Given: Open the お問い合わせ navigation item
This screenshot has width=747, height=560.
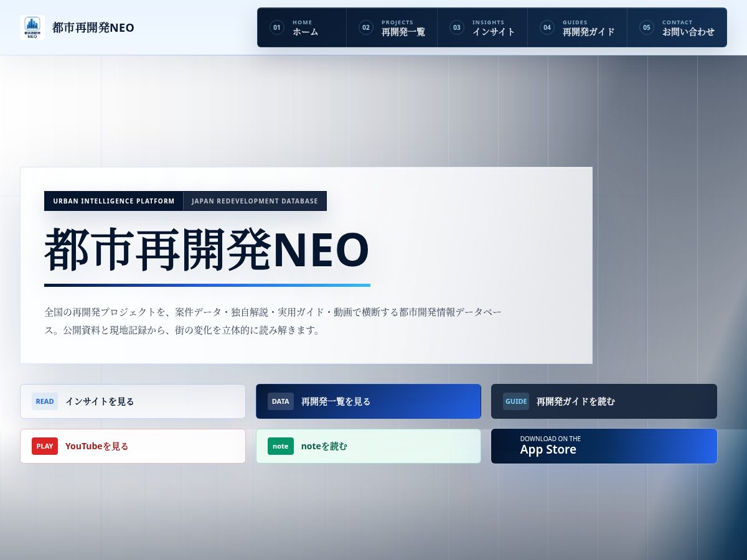Looking at the screenshot, I should click(x=677, y=27).
